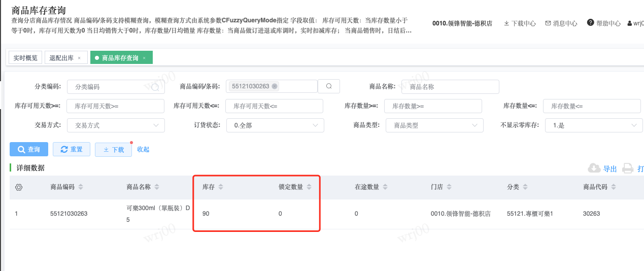Click the cloud export icon
The image size is (644, 271).
(594, 168)
